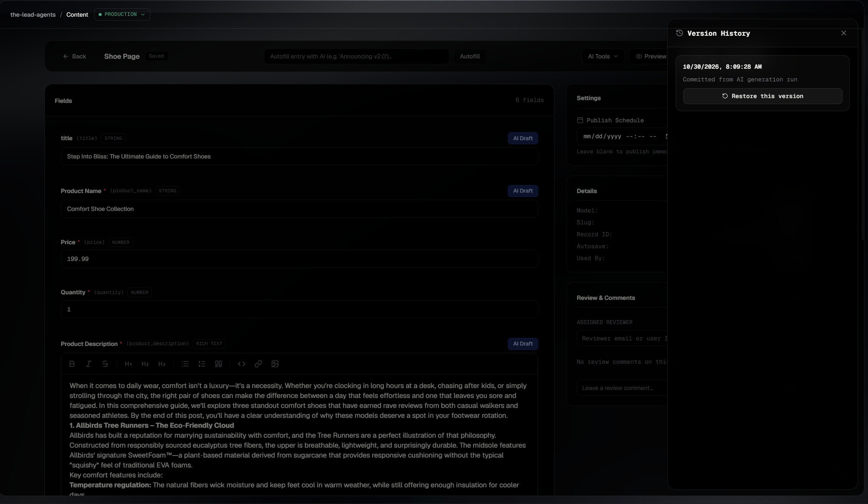Screen dimensions: 868x504
Task: Click inside the Product Description rich text body
Action: click(299, 435)
